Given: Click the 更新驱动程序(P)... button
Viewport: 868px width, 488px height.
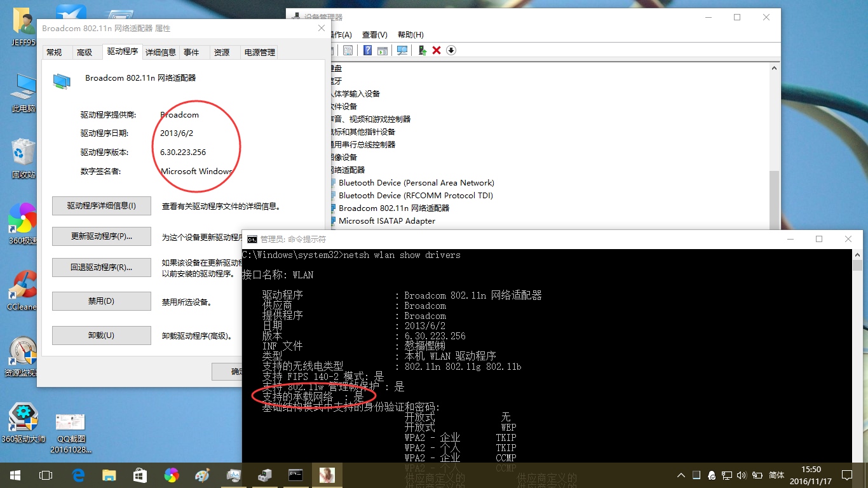Looking at the screenshot, I should tap(102, 236).
